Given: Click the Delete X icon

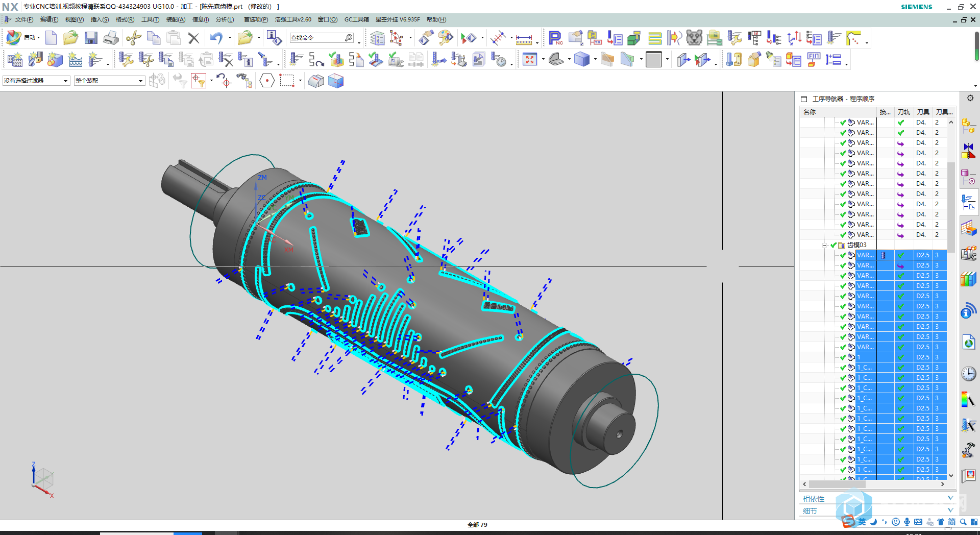Looking at the screenshot, I should (193, 38).
